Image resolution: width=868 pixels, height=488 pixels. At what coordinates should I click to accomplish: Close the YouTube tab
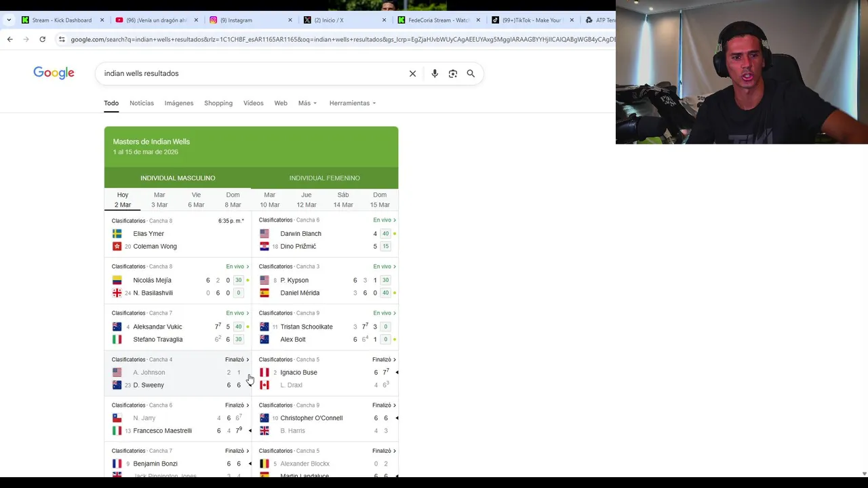pos(197,20)
